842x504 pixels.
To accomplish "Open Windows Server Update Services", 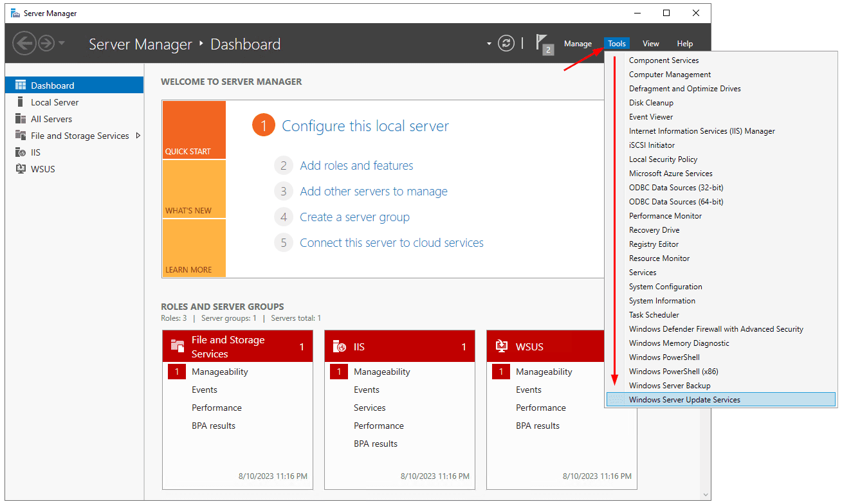I will coord(721,400).
